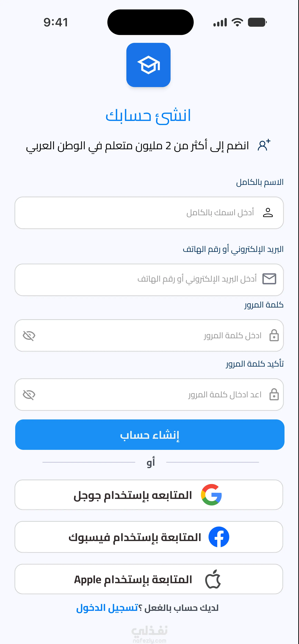Click the Apple logo icon
The height and width of the screenshot is (644, 299).
click(213, 579)
